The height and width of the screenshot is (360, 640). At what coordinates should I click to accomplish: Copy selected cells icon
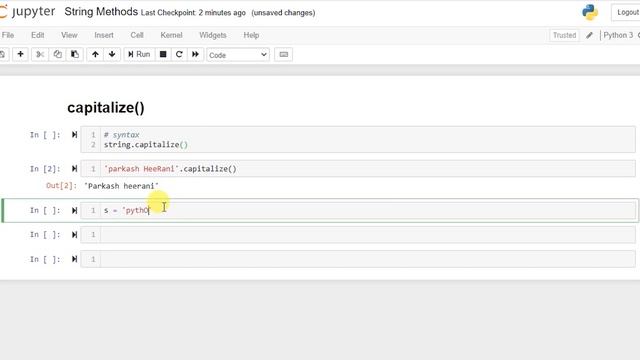pos(58,54)
